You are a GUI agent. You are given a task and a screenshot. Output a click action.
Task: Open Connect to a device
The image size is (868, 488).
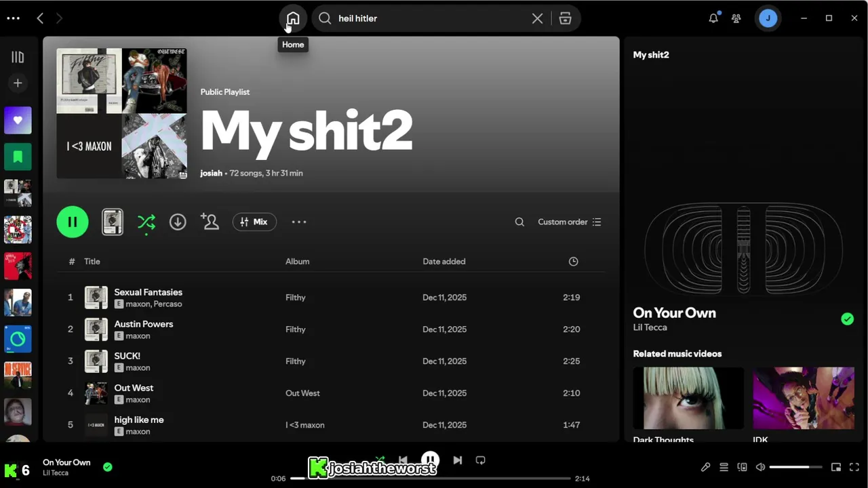[742, 467]
